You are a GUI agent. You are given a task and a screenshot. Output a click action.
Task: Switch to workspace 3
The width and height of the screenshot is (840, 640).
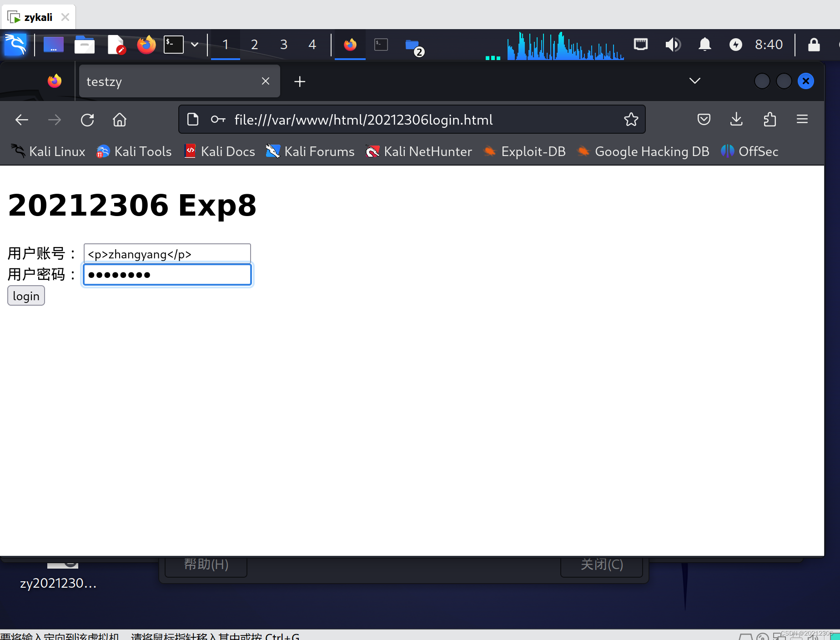[x=283, y=45]
